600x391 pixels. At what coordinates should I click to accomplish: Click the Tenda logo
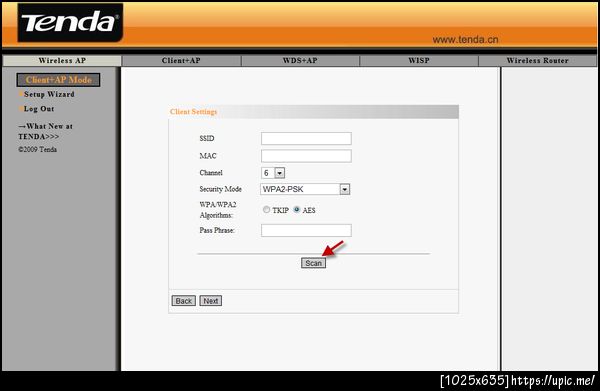(70, 22)
